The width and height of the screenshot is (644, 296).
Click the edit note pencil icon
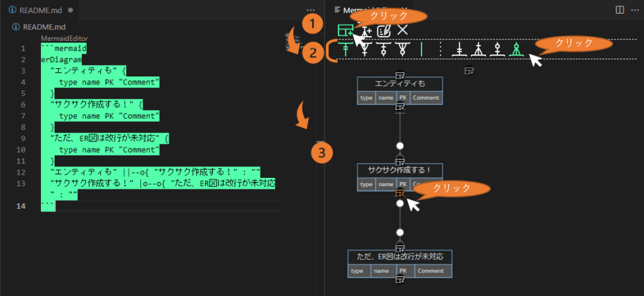[383, 30]
